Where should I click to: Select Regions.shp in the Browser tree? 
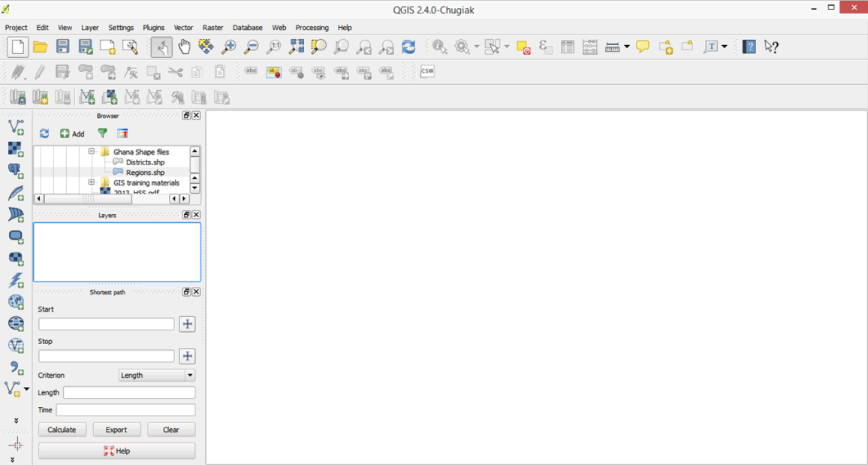pyautogui.click(x=145, y=173)
